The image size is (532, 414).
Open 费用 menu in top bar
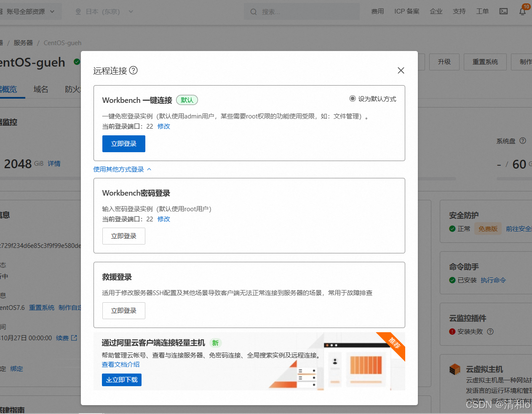tap(377, 11)
